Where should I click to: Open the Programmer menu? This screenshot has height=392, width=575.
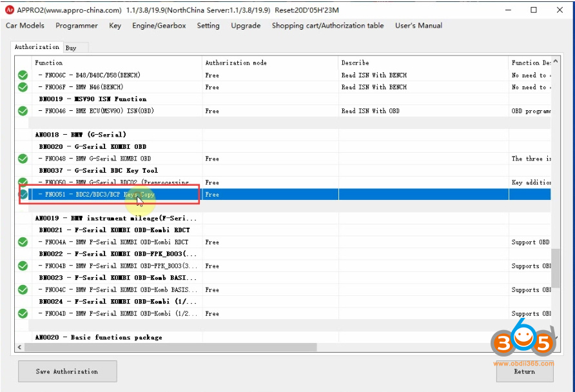pyautogui.click(x=77, y=26)
